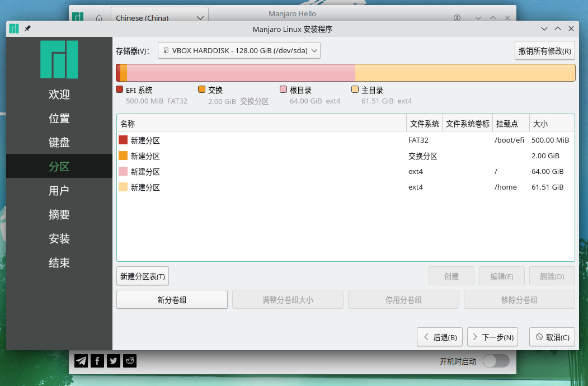588x386 pixels.
Task: Proceed with the 下一步(N) button
Action: [492, 337]
